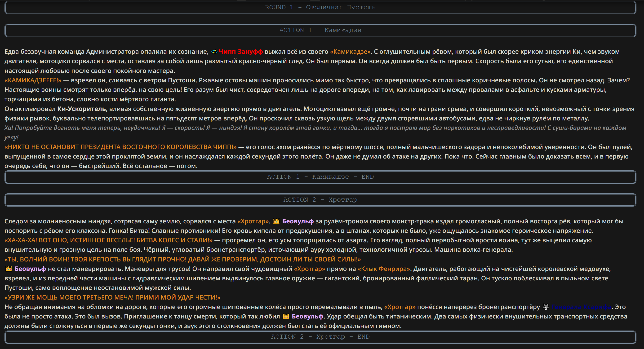Screen dimensions: 644x349
Task: Select the 'ACTION 1 – Камикадзе' opening header
Action: tap(320, 30)
